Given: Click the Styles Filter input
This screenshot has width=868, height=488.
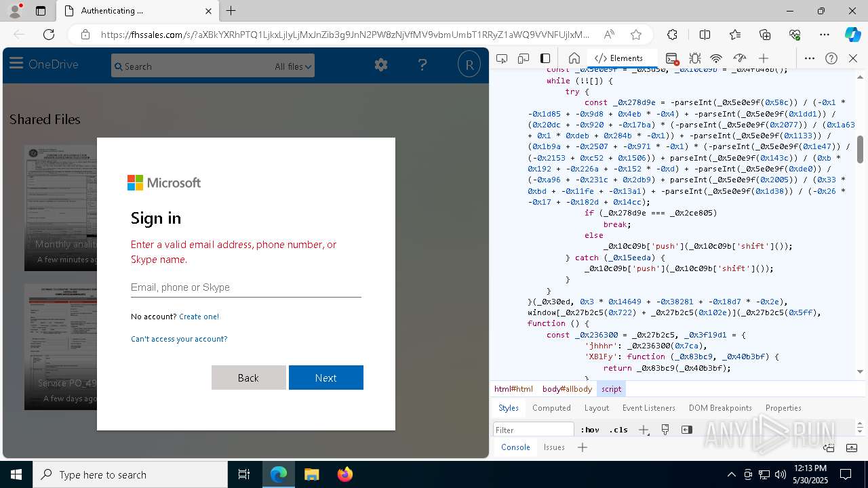Looking at the screenshot, I should point(534,430).
